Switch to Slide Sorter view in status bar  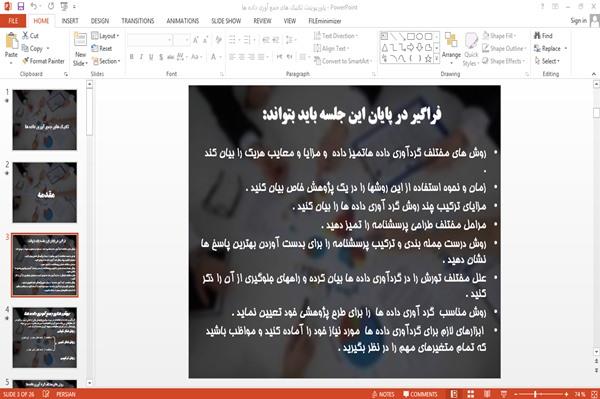click(x=471, y=394)
